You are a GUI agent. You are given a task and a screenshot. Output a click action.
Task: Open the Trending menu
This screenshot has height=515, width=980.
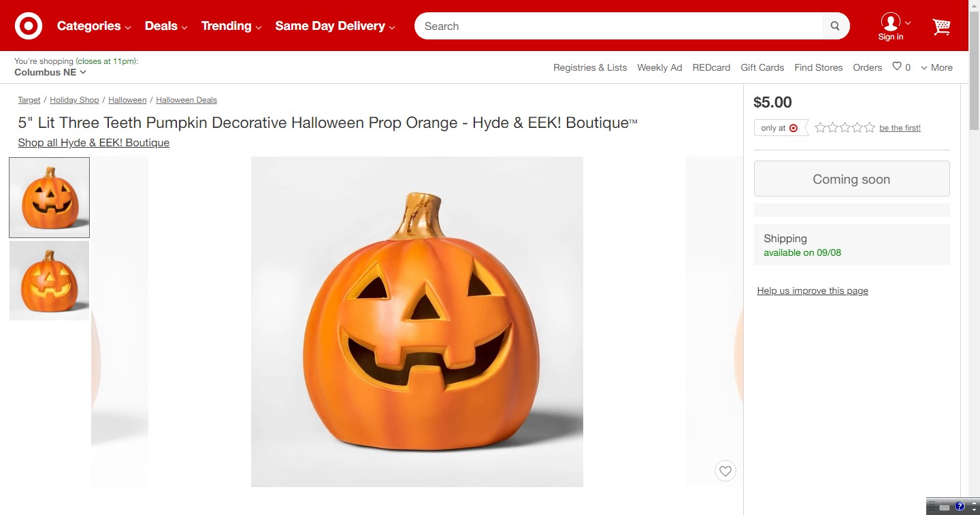pos(231,26)
